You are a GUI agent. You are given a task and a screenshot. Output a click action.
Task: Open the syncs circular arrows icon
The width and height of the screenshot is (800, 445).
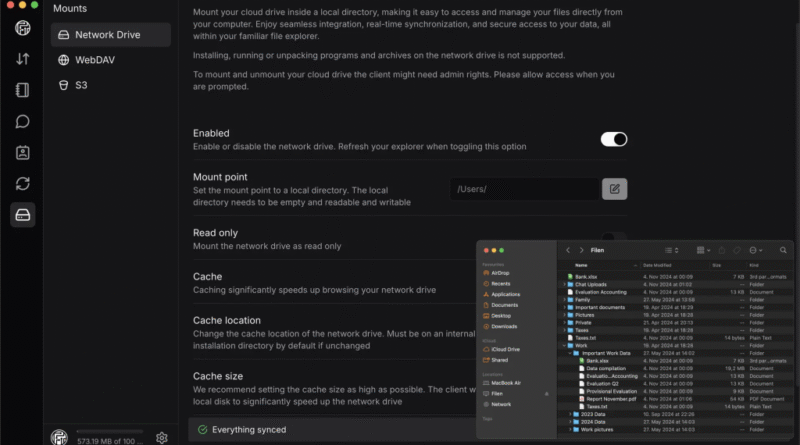pos(22,184)
